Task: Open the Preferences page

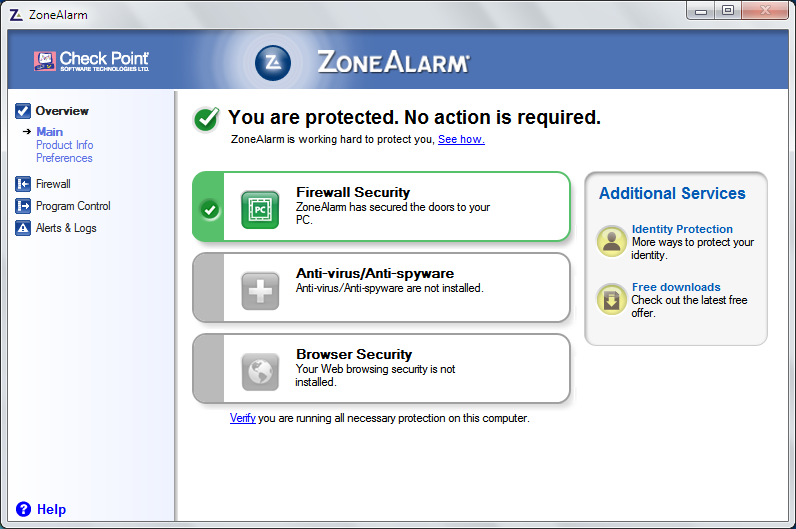Action: (x=64, y=158)
